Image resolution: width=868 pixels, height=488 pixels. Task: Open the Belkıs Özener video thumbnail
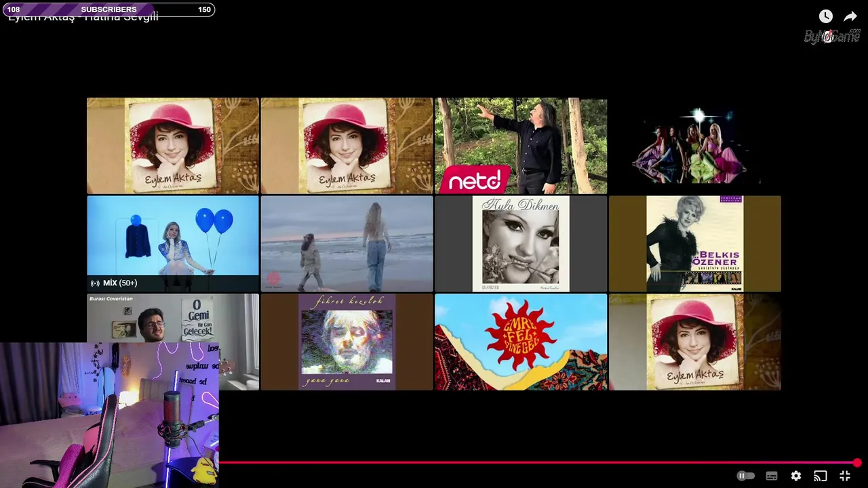pos(695,243)
